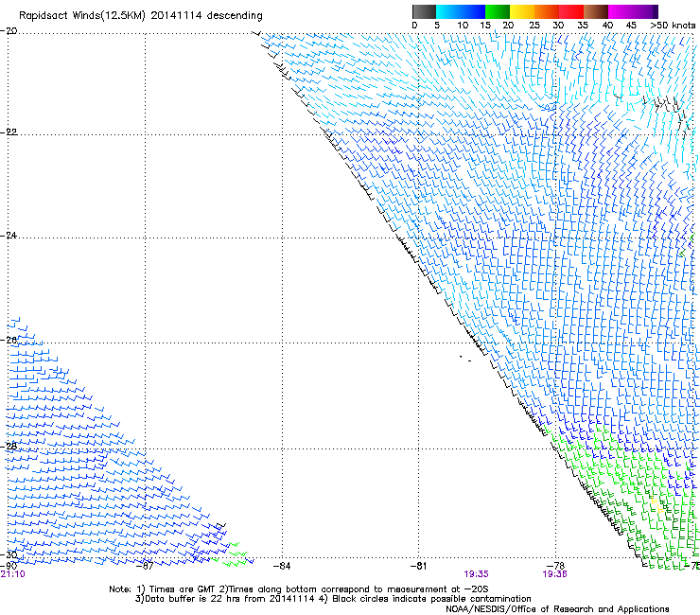Click the orange 25-30 knots legend segment

(547, 11)
